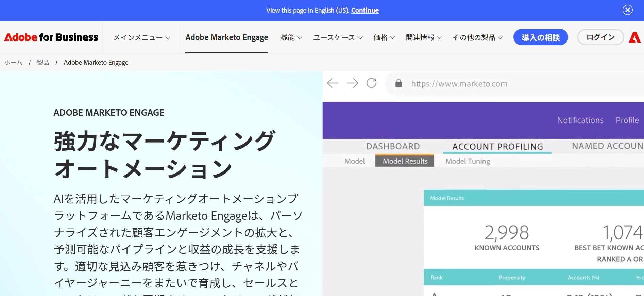
Task: Click the ログイン button
Action: tap(600, 37)
